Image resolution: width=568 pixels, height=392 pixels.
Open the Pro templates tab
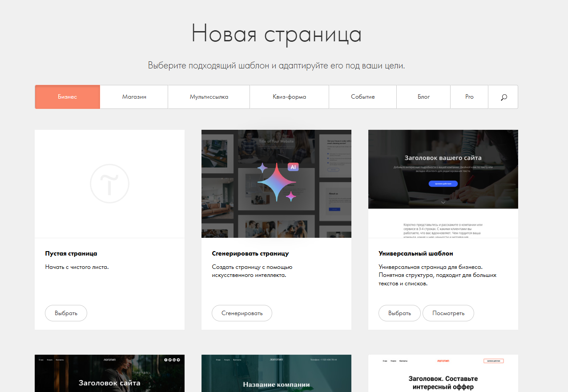pos(469,97)
